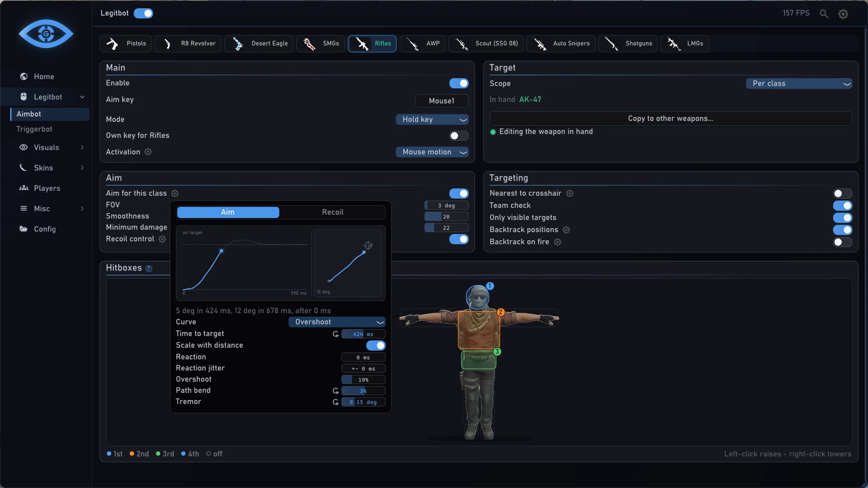The image size is (868, 488).
Task: Select the Pistols weapon class
Action: coord(126,44)
